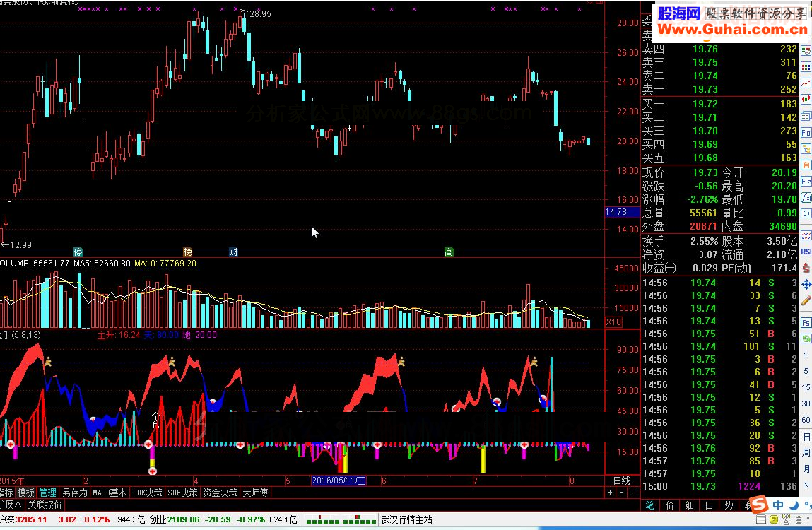Click the F10 company info icon

(x=806, y=133)
